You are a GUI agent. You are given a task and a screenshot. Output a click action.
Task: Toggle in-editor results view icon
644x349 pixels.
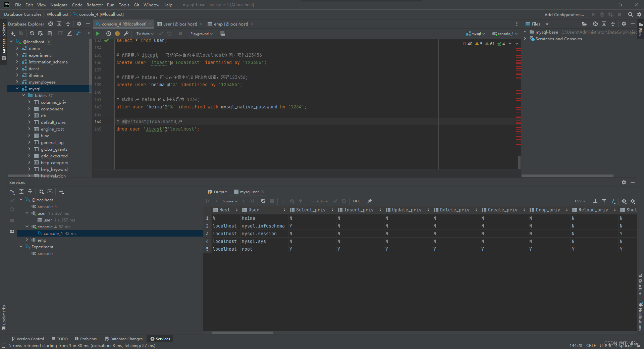(222, 34)
